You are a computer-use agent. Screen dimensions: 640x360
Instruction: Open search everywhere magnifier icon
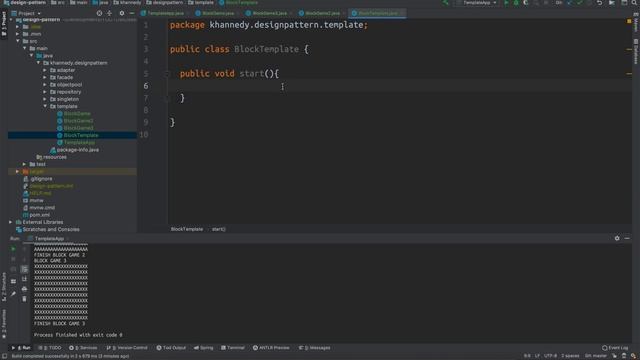(x=634, y=3)
